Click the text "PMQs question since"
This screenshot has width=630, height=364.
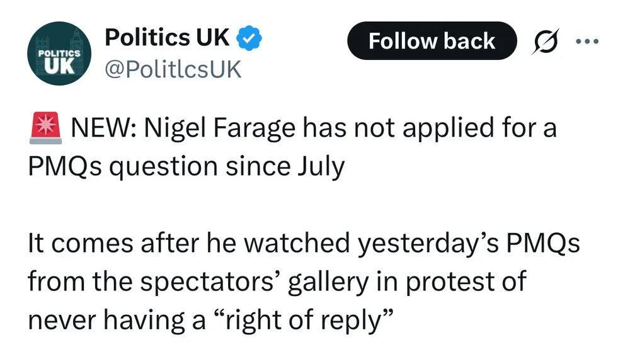tap(159, 167)
